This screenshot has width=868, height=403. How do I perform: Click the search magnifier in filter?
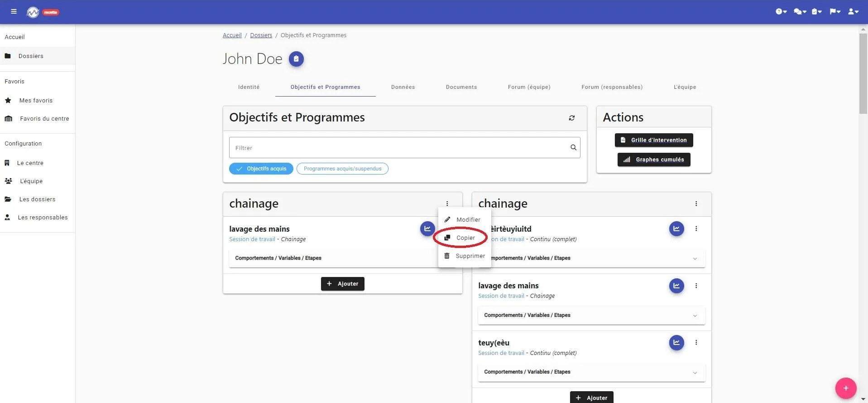coord(573,148)
